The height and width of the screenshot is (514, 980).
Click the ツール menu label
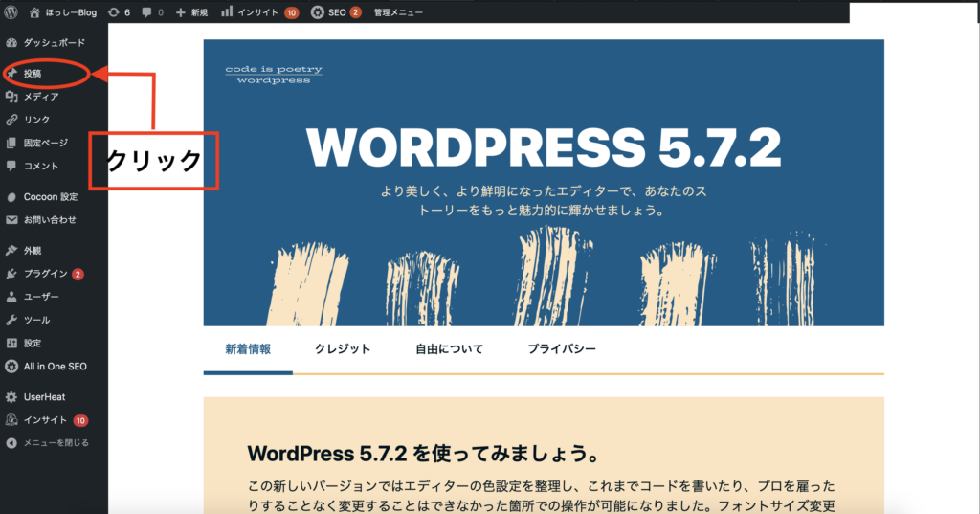click(x=37, y=320)
